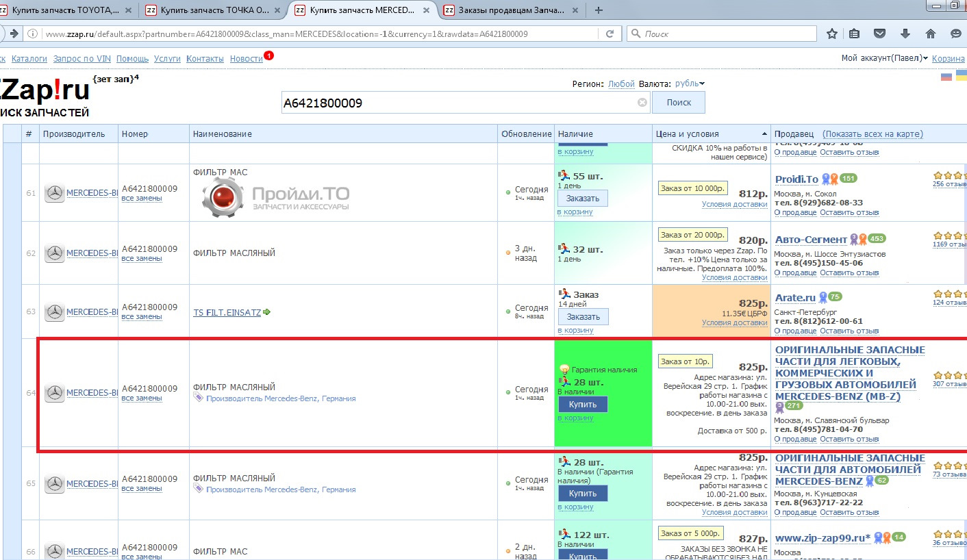Close the active MERCEDES tab

tap(427, 10)
